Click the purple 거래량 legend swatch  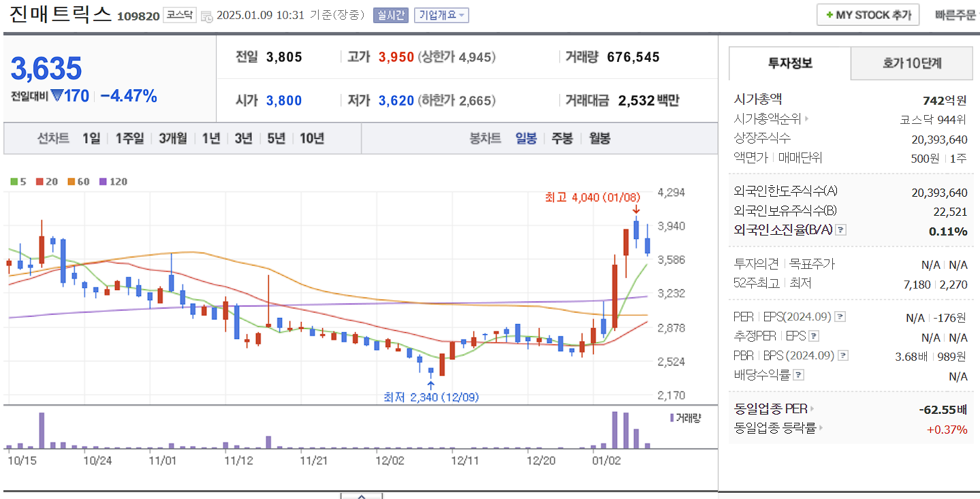click(x=671, y=418)
